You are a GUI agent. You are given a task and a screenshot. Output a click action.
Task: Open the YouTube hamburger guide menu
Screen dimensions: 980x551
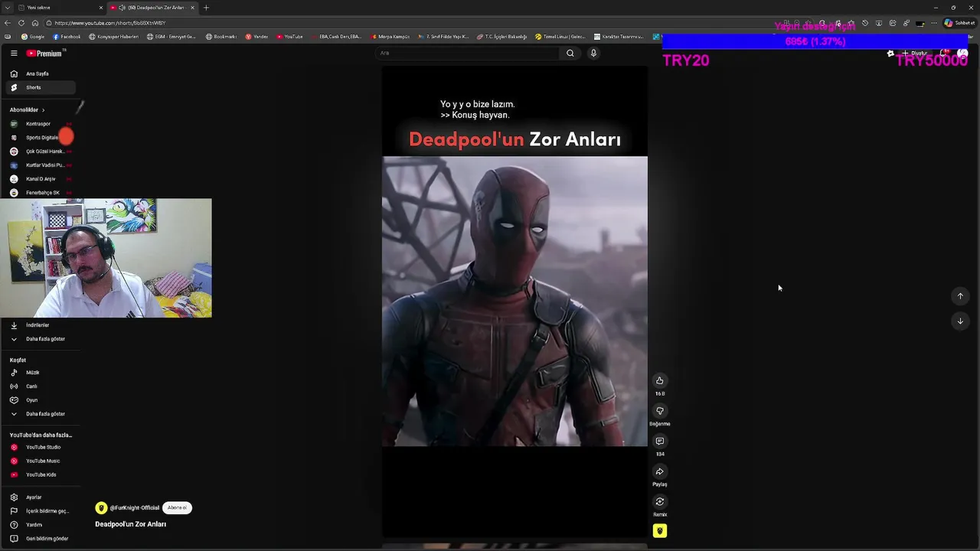[14, 53]
